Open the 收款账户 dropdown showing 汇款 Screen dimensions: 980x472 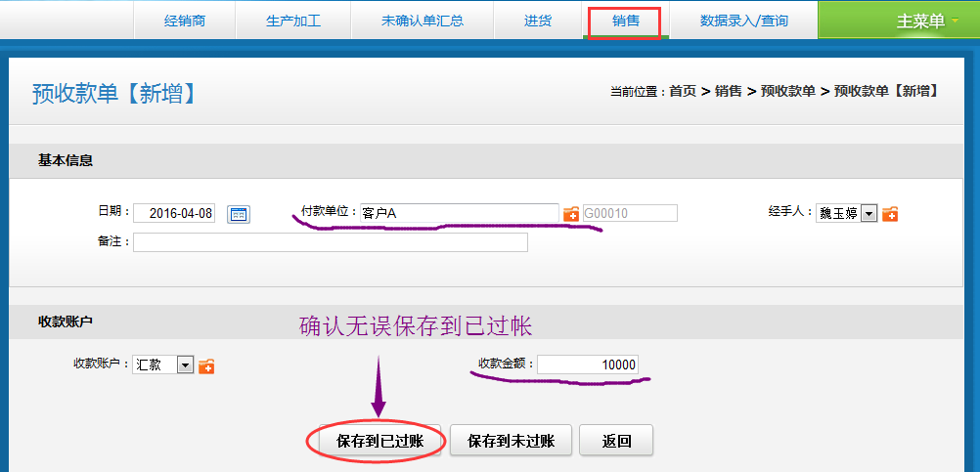(185, 365)
